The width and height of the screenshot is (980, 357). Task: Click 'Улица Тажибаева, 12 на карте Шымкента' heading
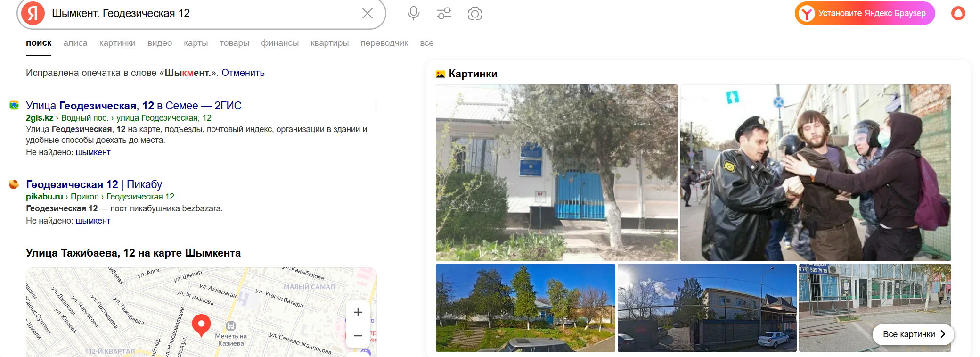pos(133,253)
